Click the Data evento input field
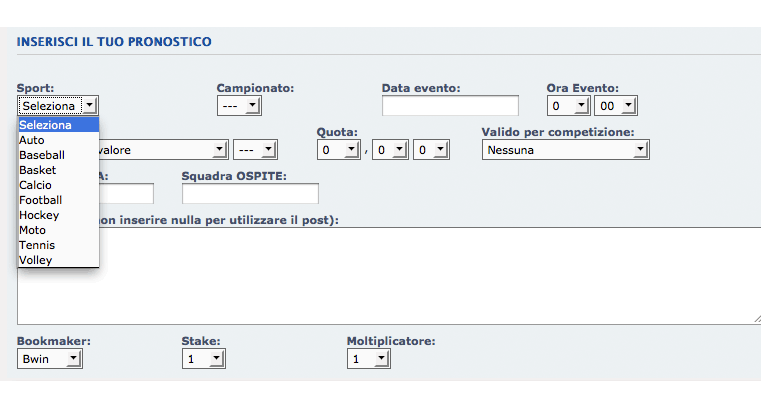This screenshot has height=409, width=761. (450, 106)
